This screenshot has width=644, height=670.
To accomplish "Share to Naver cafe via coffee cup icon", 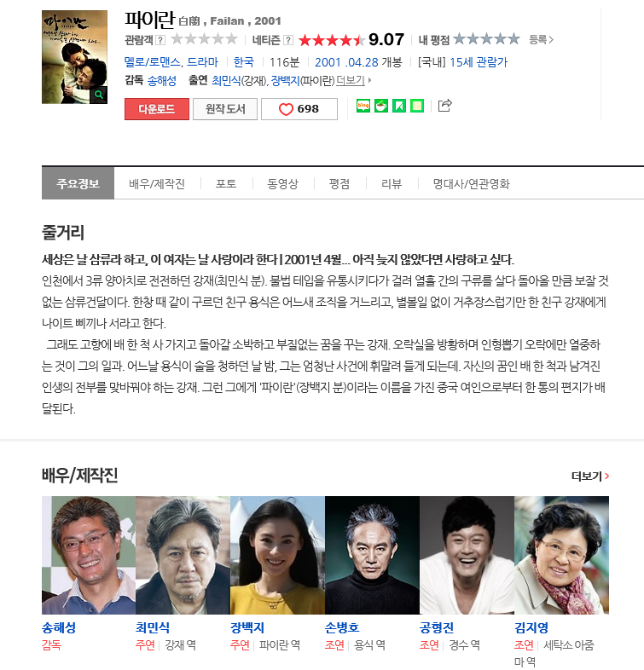I will (x=381, y=106).
